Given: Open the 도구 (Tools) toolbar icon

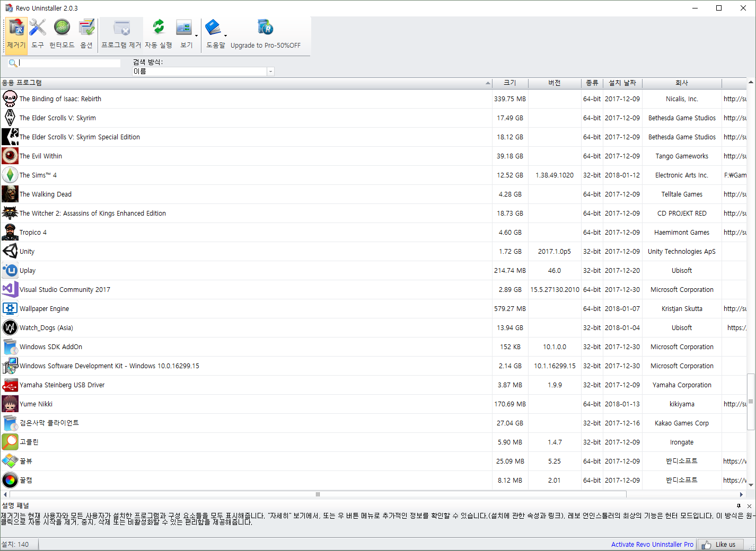Looking at the screenshot, I should pyautogui.click(x=38, y=34).
